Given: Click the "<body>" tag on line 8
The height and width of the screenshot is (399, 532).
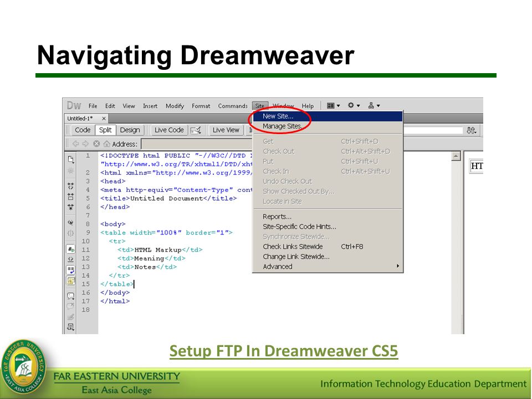Looking at the screenshot, I should (113, 224).
